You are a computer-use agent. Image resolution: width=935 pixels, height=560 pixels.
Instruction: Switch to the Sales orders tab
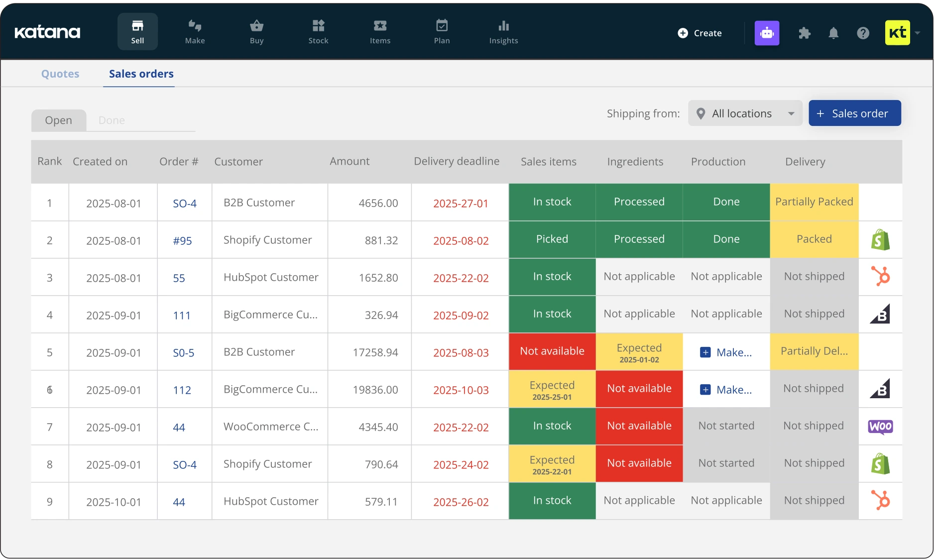click(141, 73)
